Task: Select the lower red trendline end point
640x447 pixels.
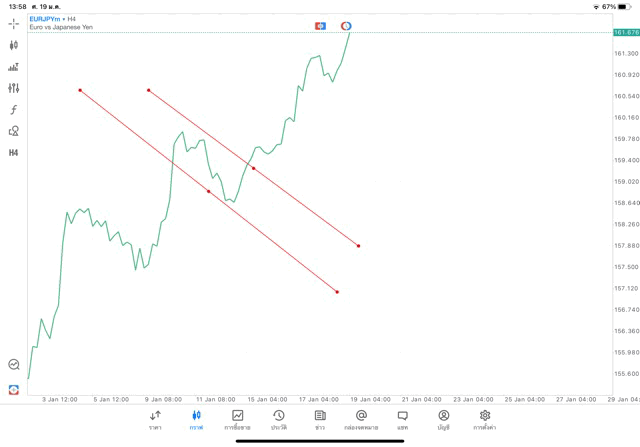Action: pos(337,292)
